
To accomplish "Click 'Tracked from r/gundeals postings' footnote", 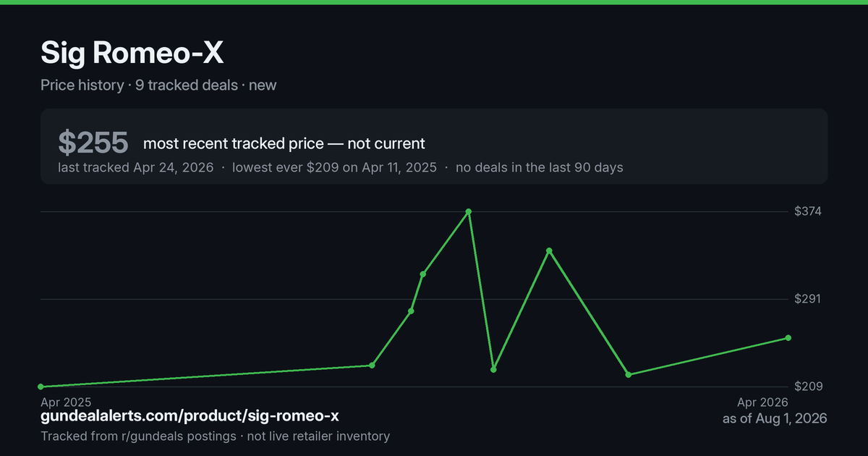I will (138, 436).
